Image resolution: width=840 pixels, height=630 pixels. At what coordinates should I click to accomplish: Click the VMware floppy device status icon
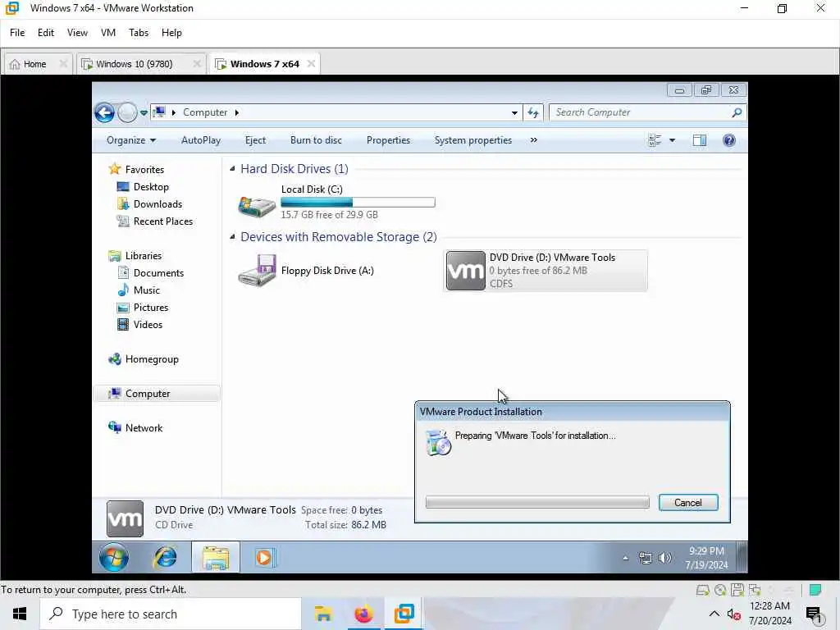pos(737,591)
